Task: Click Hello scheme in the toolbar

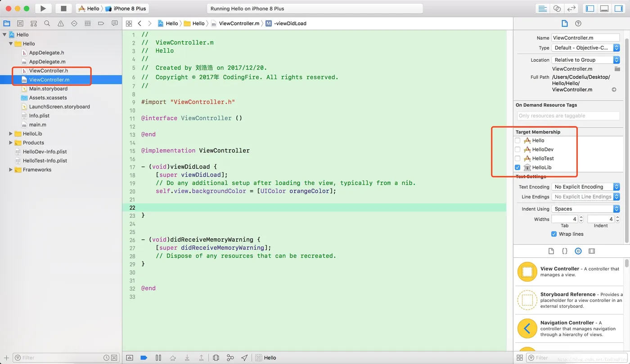Action: 89,9
